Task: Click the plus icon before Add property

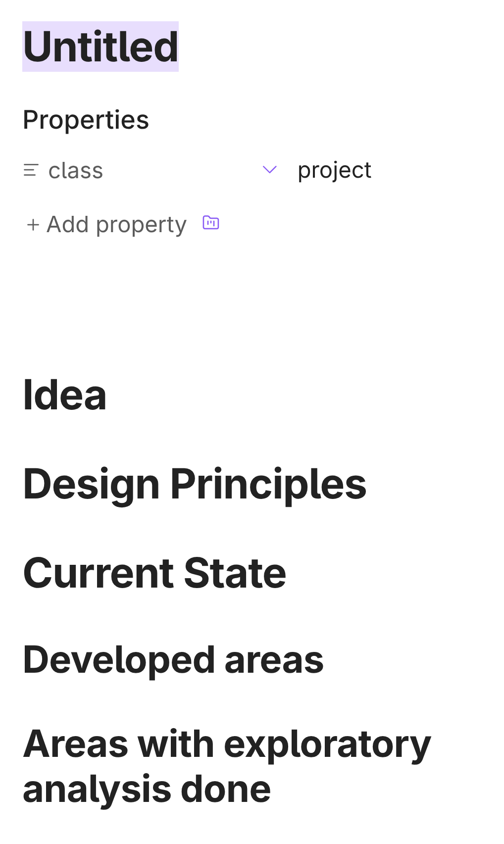Action: (33, 225)
